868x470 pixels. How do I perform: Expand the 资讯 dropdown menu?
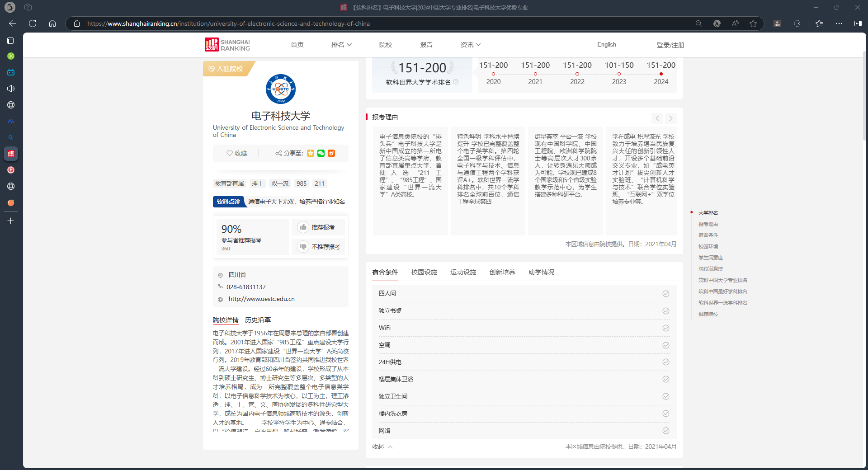click(470, 45)
